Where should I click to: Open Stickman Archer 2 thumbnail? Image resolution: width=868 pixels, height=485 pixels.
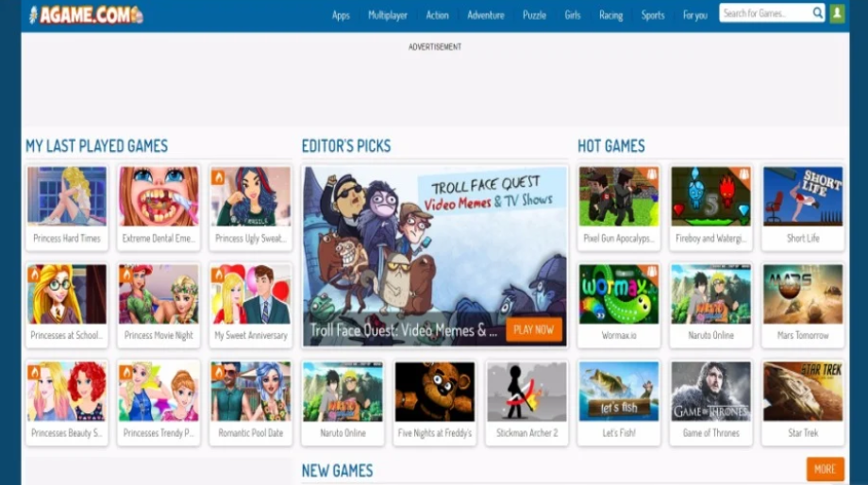[x=526, y=392]
